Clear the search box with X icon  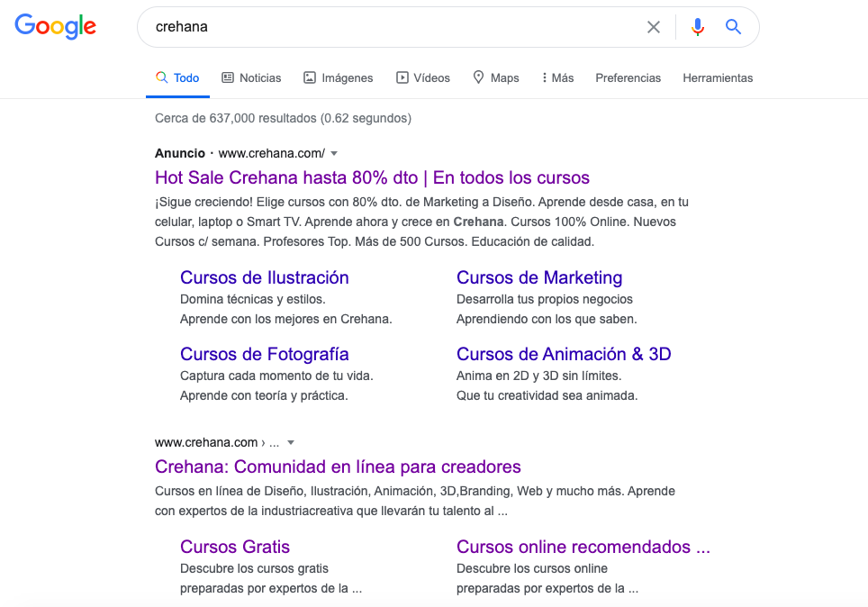click(x=654, y=27)
